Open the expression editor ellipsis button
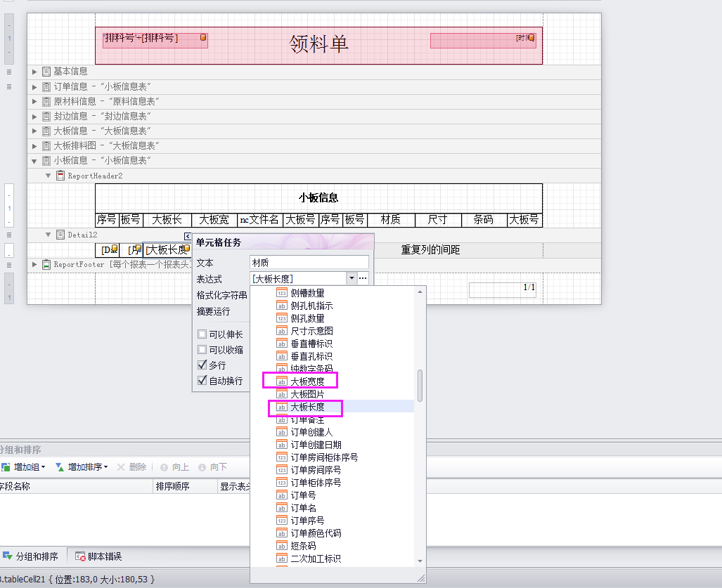722x588 pixels. click(363, 278)
